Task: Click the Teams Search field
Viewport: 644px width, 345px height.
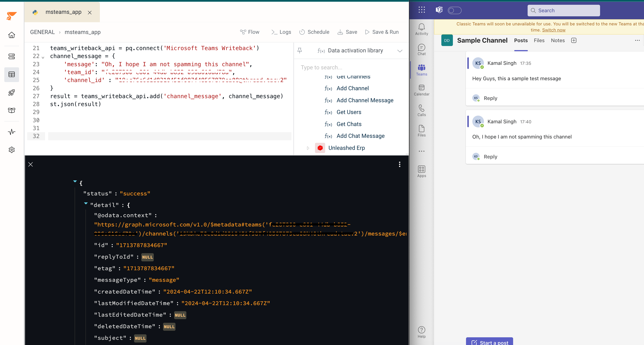Action: 563,10
